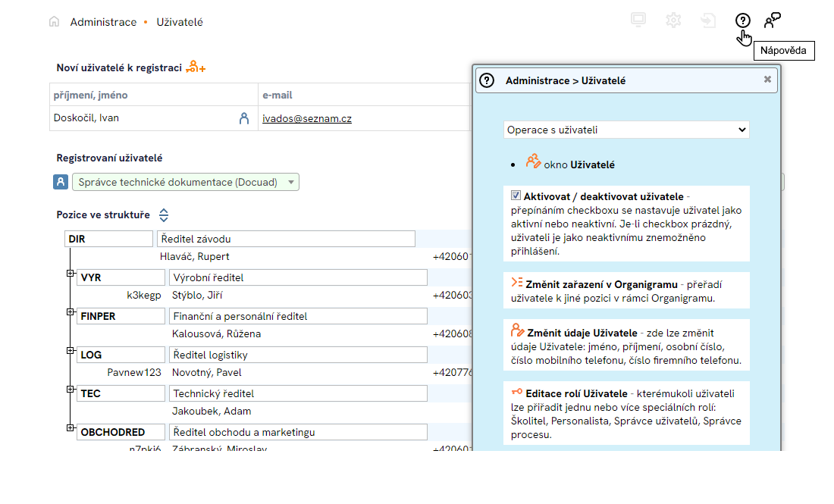Toggle expand/collapse arrows by Pozice ve struktuře
The image size is (834, 504).
pos(164,215)
